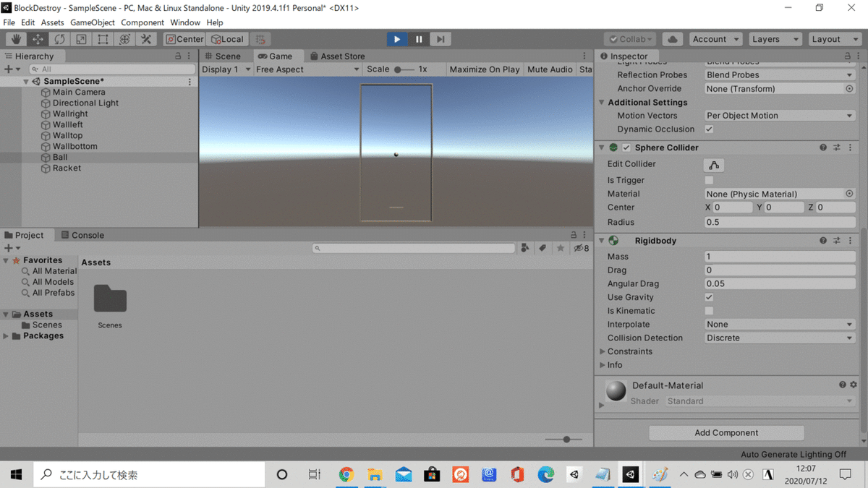Open the Account button menu

pyautogui.click(x=715, y=39)
